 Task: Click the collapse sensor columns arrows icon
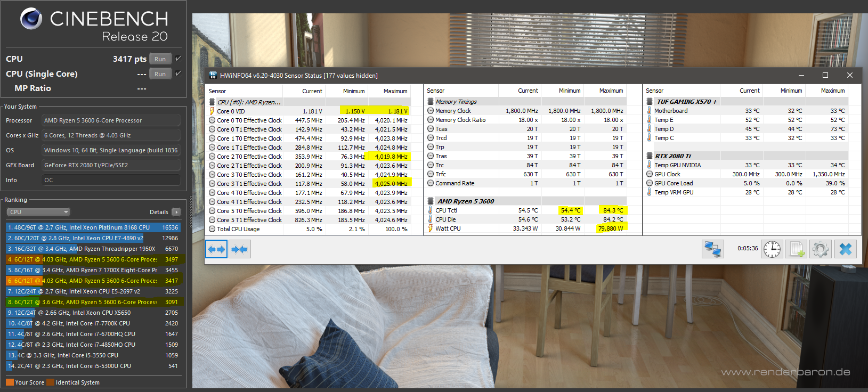[x=240, y=249]
